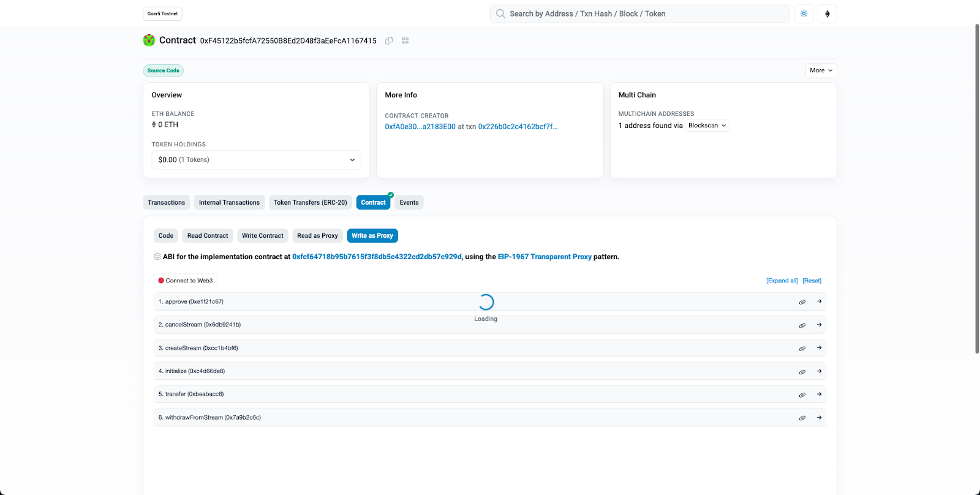Open the Write Contract sub-tab
Screen dimensions: 980x495
263,236
